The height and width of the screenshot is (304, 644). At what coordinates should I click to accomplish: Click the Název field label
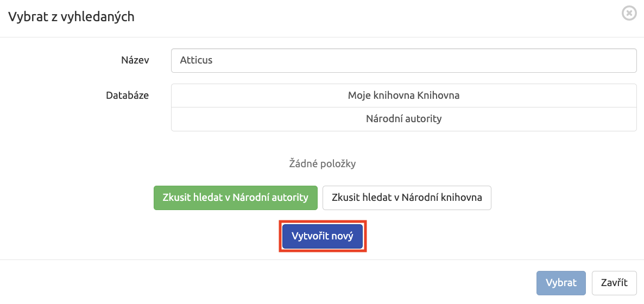[x=135, y=60]
